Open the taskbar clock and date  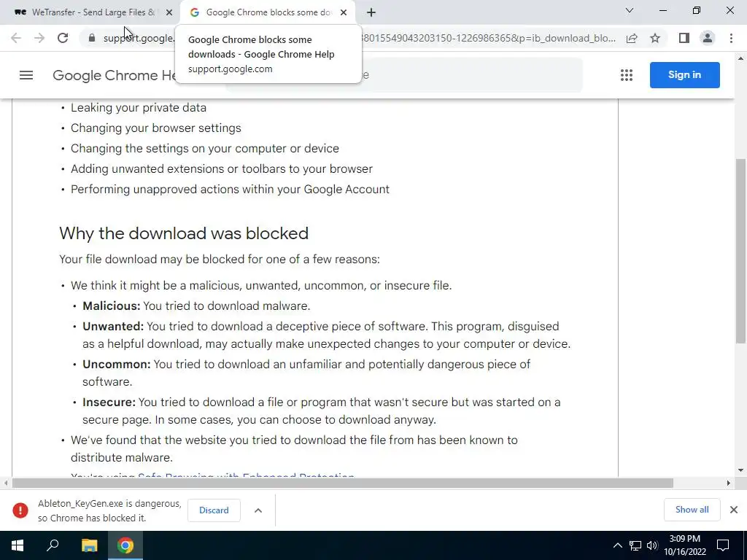pos(685,545)
